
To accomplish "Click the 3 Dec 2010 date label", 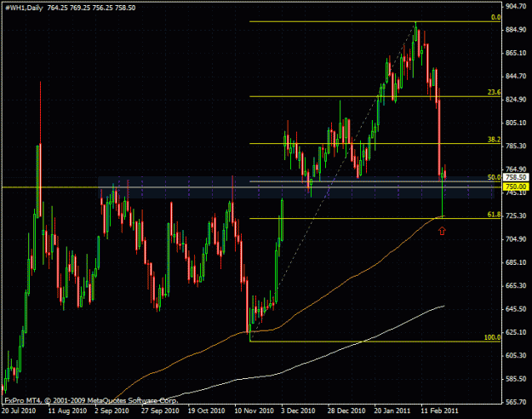I will tap(298, 410).
